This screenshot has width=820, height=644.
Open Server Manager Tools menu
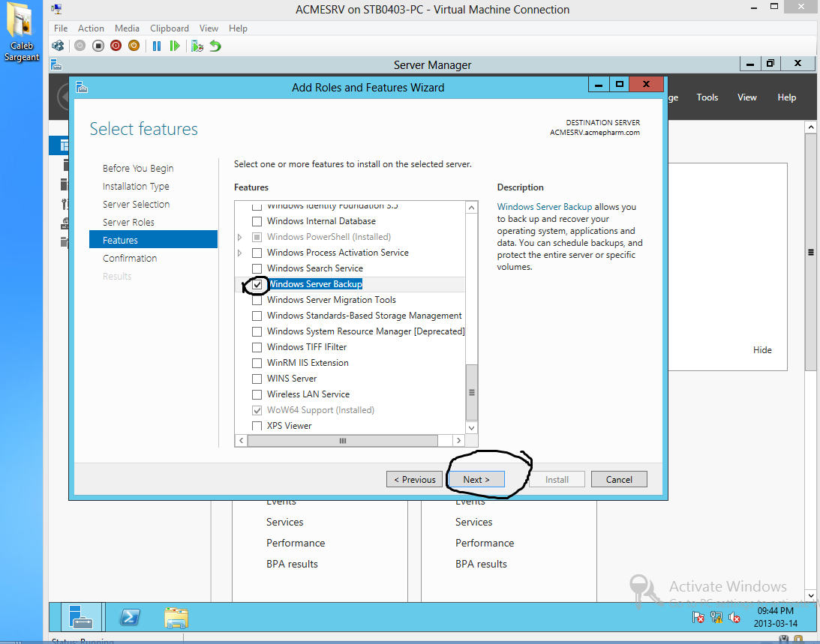click(x=707, y=97)
